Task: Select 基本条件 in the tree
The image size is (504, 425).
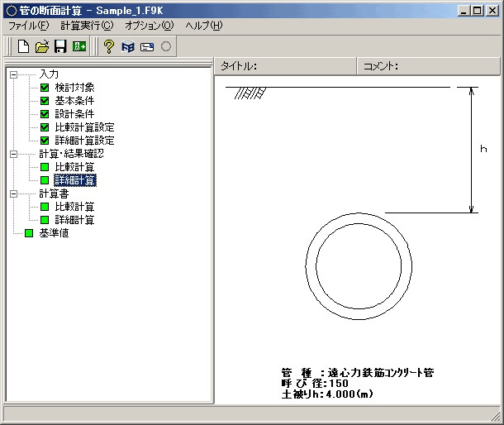Action: click(x=74, y=101)
